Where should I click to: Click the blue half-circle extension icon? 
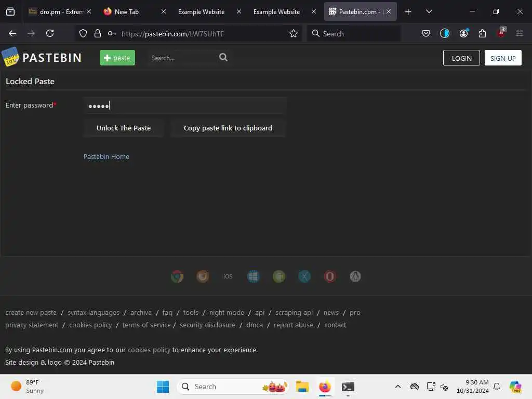click(x=445, y=33)
